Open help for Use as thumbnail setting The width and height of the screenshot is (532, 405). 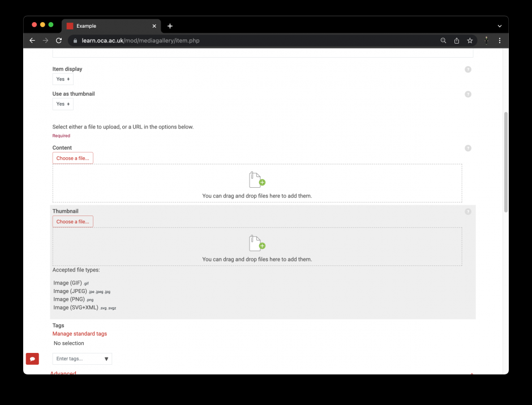468,94
